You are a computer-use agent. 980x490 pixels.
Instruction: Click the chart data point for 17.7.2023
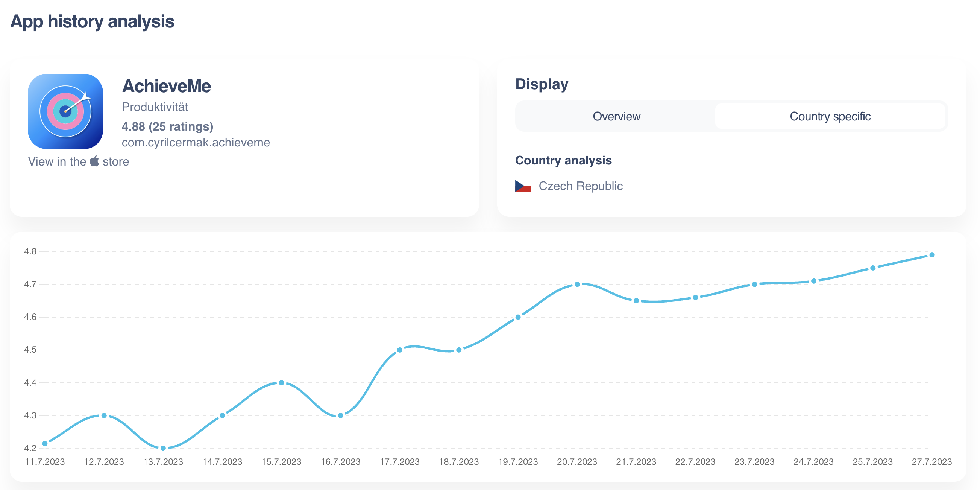point(400,350)
